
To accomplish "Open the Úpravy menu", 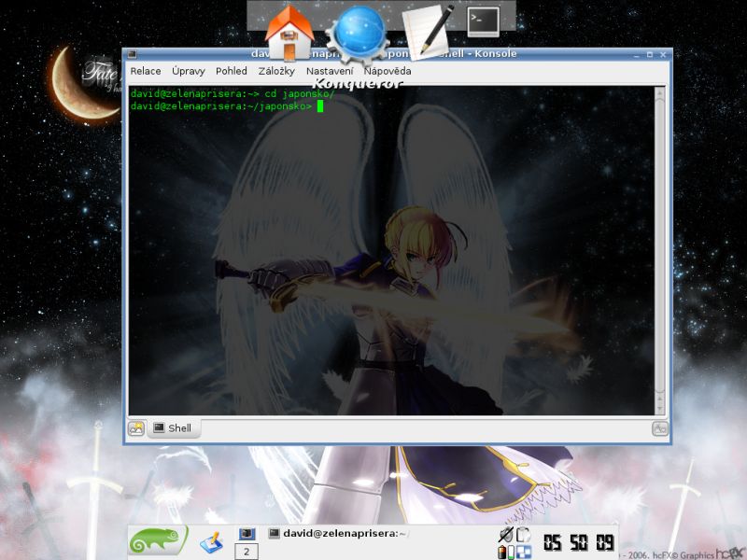I will [189, 71].
